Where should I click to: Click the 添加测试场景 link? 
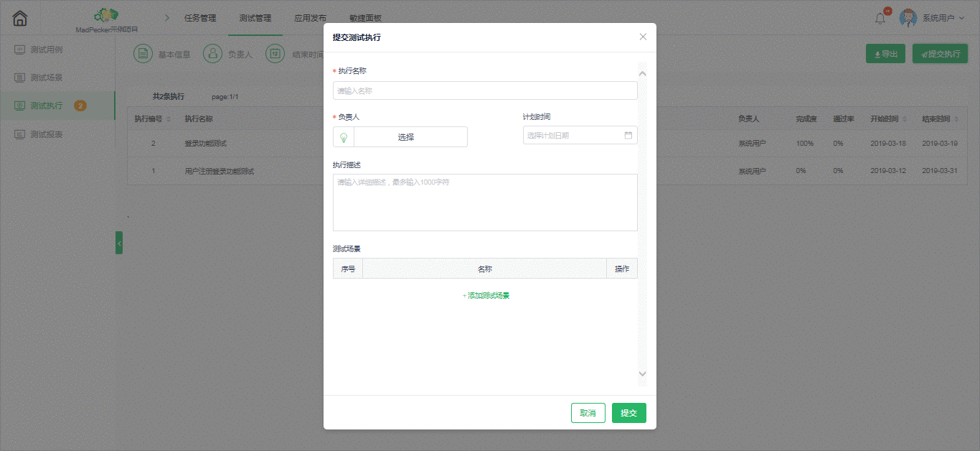pos(485,294)
